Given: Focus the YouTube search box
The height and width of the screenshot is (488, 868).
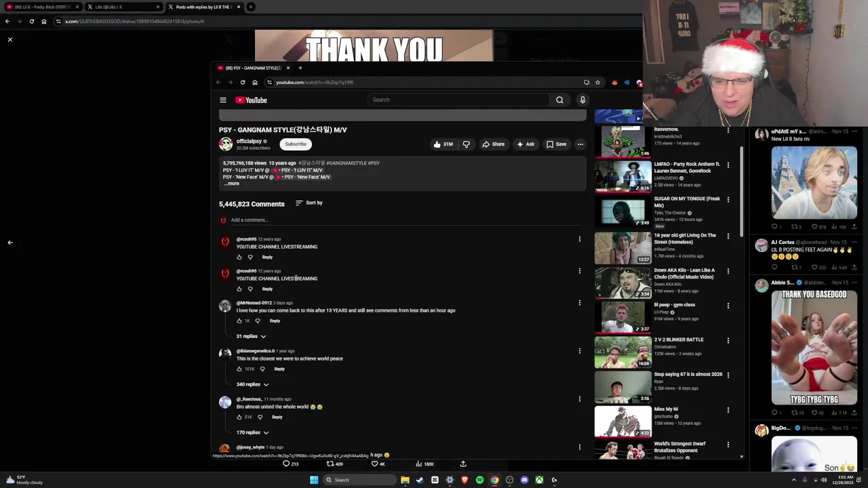Looking at the screenshot, I should pos(458,100).
